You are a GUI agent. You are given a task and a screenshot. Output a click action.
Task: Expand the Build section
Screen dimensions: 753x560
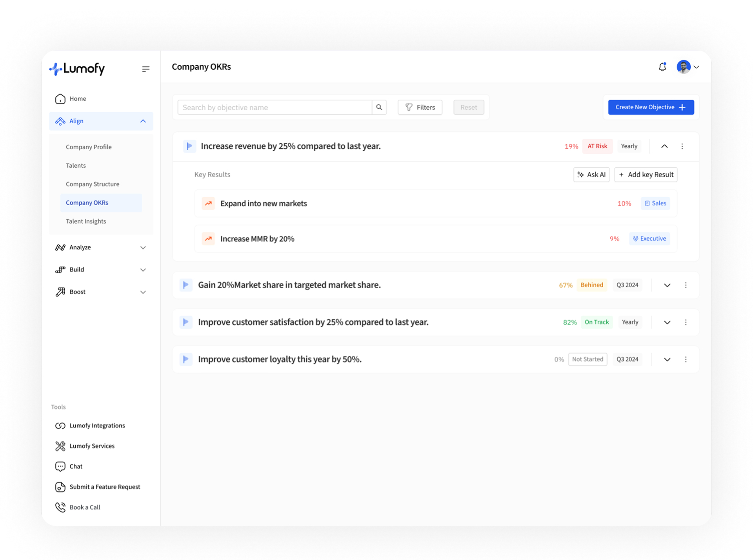[x=143, y=270]
